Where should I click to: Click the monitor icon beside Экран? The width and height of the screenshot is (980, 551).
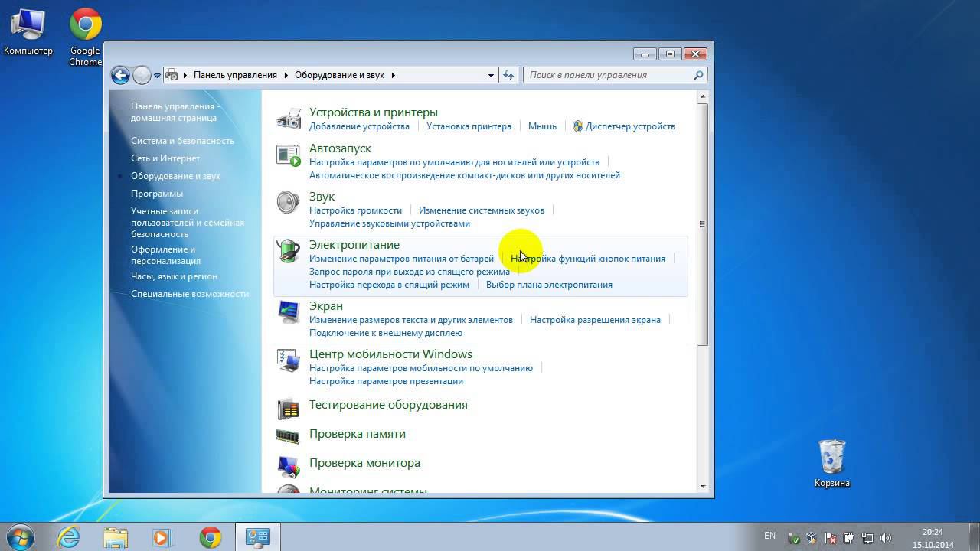(289, 312)
